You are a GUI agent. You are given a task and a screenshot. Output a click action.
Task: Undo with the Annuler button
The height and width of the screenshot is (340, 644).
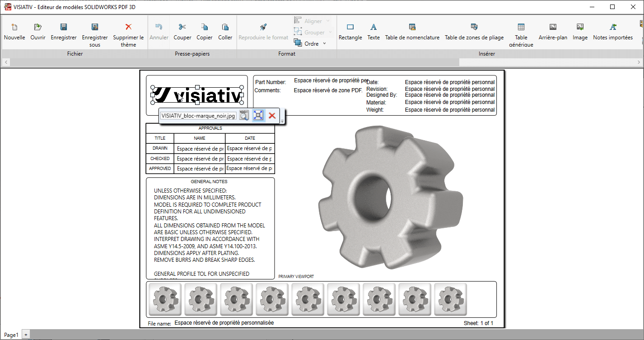pos(159,32)
